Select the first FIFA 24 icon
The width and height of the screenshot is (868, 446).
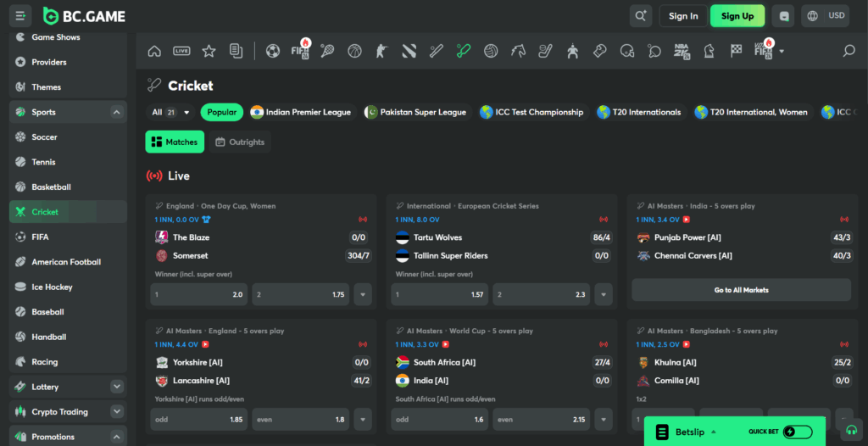coord(300,50)
